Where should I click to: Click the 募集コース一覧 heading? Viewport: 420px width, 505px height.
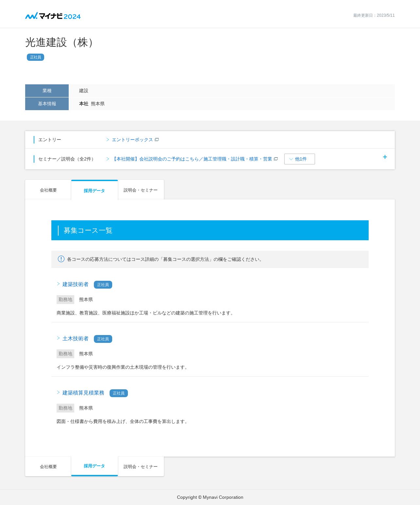coord(88,230)
